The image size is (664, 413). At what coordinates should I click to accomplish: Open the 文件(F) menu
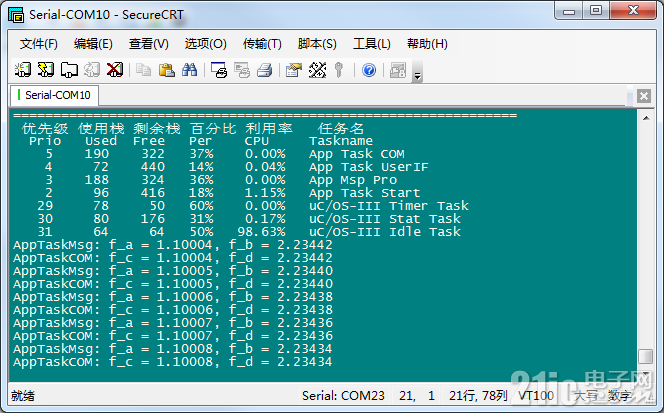point(39,44)
